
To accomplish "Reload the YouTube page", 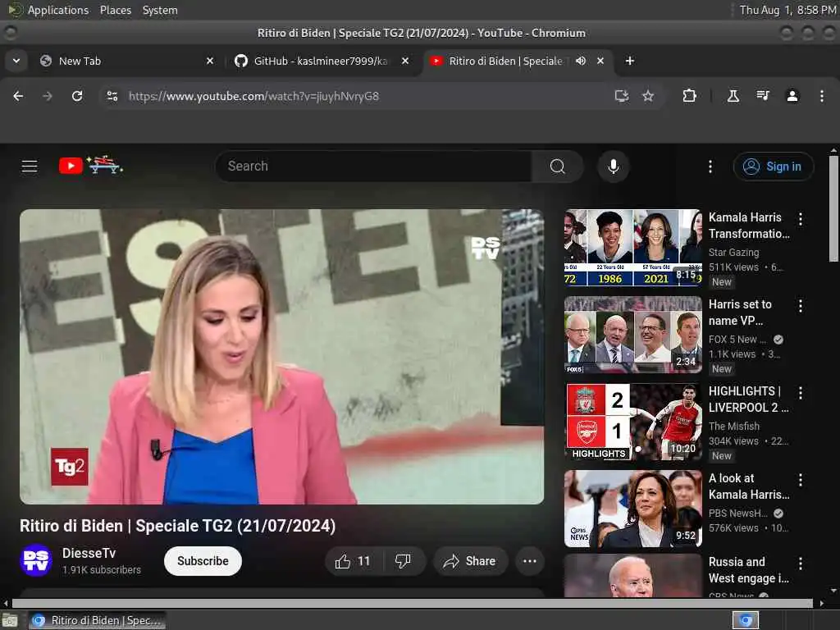I will pyautogui.click(x=77, y=96).
